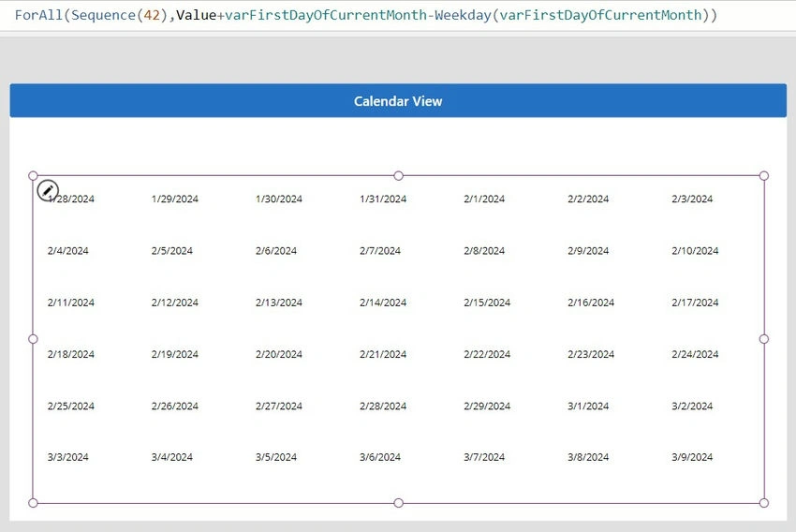Click the 3/1/2024 date cell

point(588,406)
